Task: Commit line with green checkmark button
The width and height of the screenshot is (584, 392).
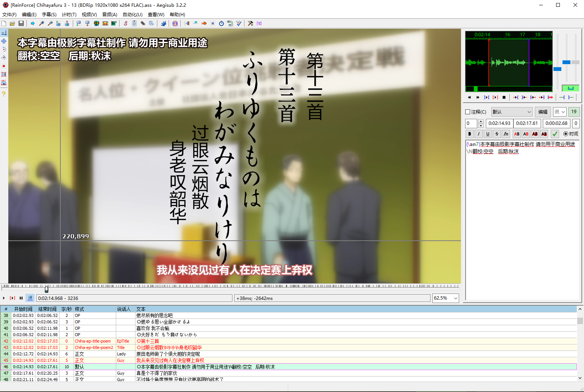Action: pos(555,134)
